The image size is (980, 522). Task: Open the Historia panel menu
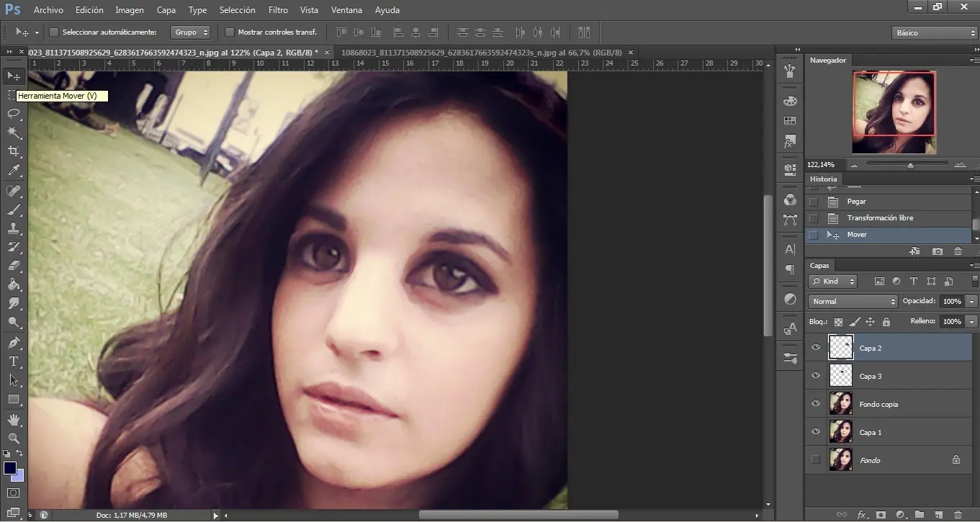(974, 179)
